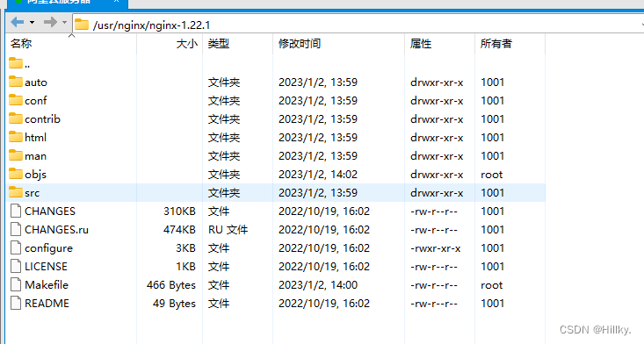Select the file name 'html'
Viewport: 644px width, 344px height.
coord(35,138)
